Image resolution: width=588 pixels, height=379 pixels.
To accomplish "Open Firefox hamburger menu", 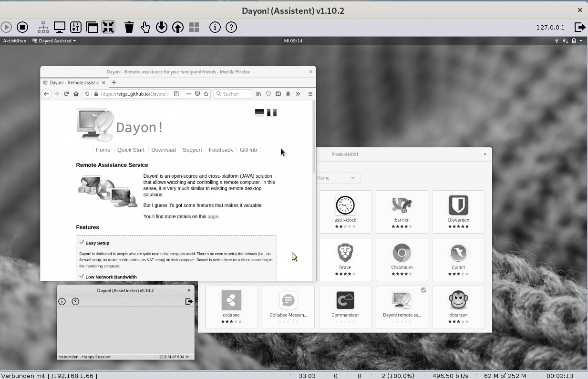I will tap(310, 94).
